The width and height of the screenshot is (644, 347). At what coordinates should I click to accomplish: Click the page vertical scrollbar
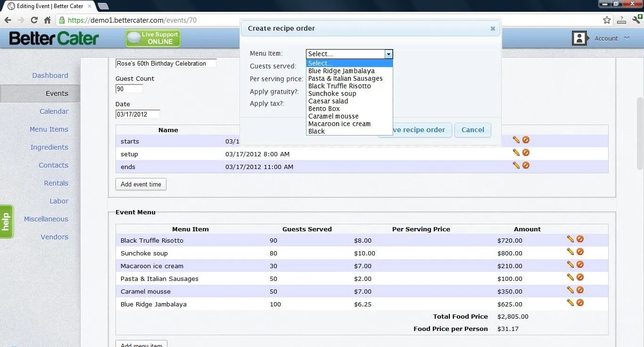click(640, 134)
